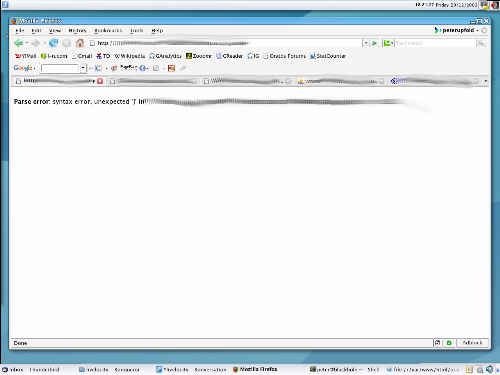Go to the Home page icon
Image resolution: width=500 pixels, height=375 pixels.
[80, 43]
